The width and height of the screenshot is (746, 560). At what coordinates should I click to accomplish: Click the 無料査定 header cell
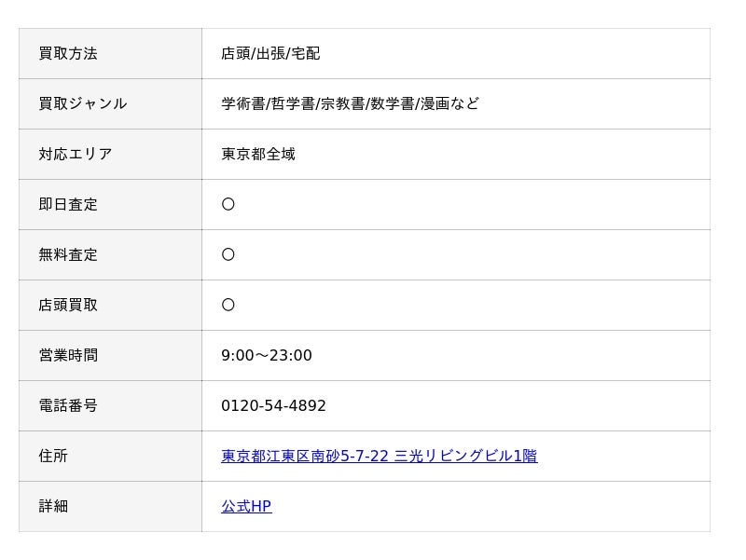pos(110,254)
